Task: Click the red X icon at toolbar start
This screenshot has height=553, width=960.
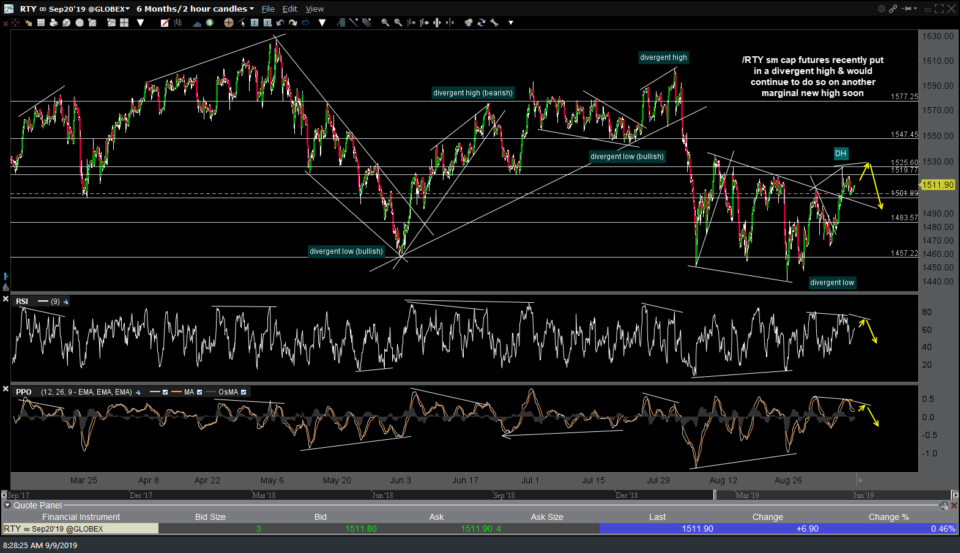Action: click(x=6, y=23)
